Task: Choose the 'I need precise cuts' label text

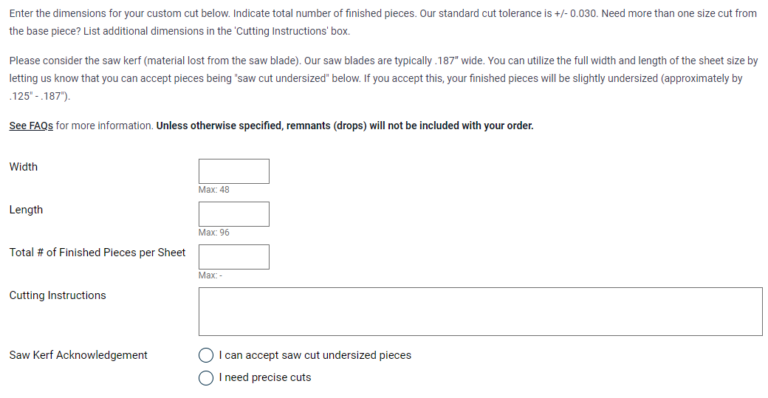Action: tap(265, 377)
